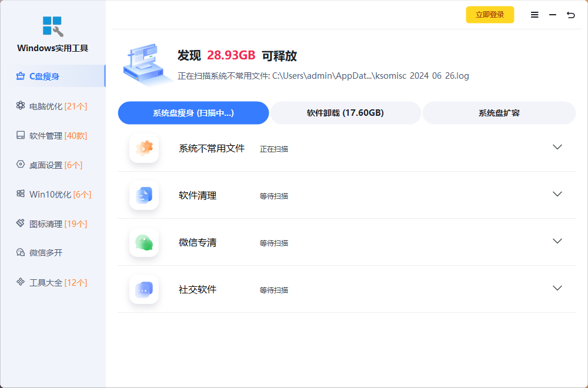
Task: Click the 微信专清 label
Action: click(197, 242)
